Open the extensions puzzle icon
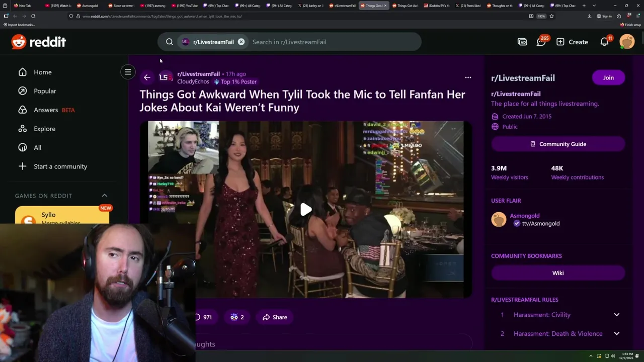644x362 pixels. pos(619,16)
